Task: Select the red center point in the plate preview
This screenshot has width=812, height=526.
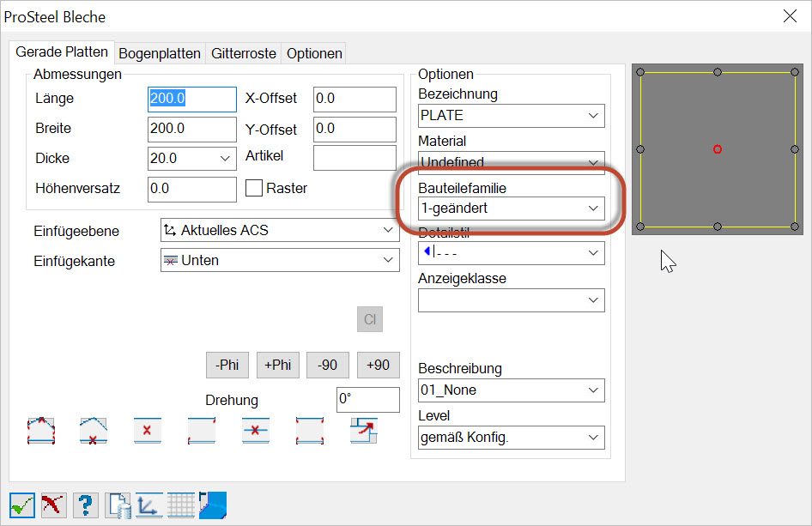Action: tap(718, 149)
